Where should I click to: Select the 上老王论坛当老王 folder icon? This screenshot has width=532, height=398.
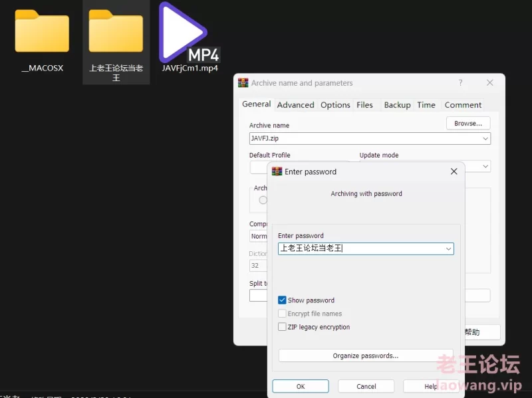116,31
